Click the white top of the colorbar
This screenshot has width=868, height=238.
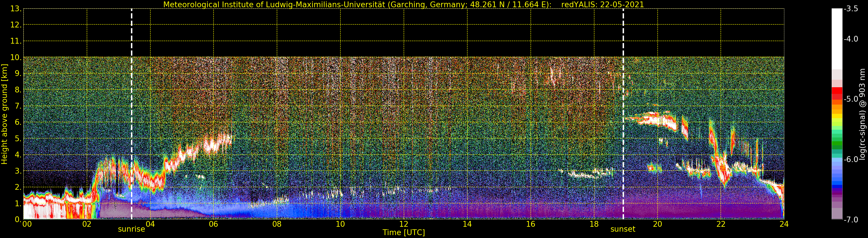[837, 39]
